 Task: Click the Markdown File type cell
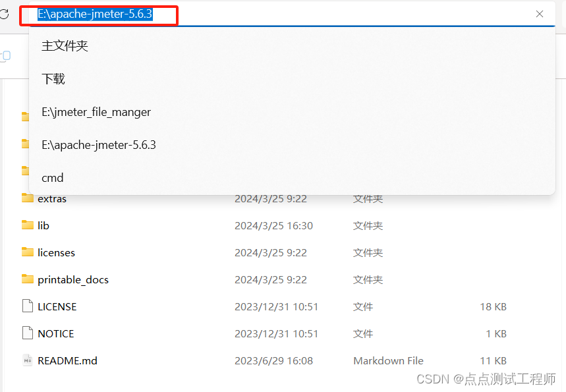pyautogui.click(x=388, y=361)
